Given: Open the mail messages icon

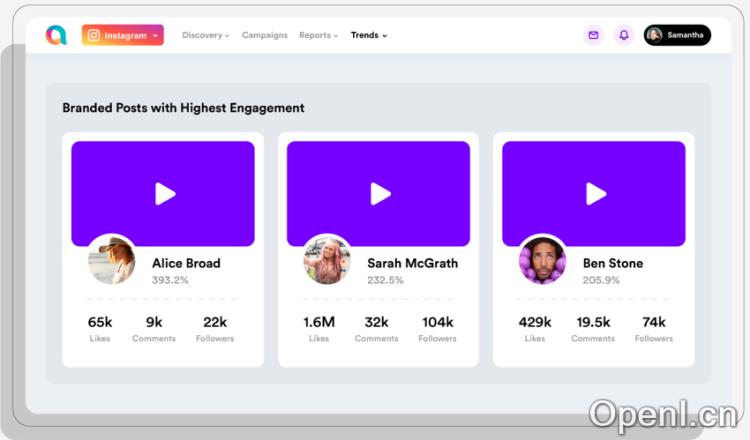Looking at the screenshot, I should pos(593,35).
